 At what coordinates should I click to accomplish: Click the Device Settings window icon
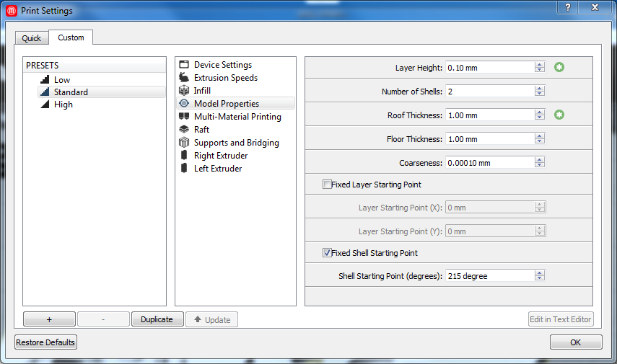coord(184,64)
